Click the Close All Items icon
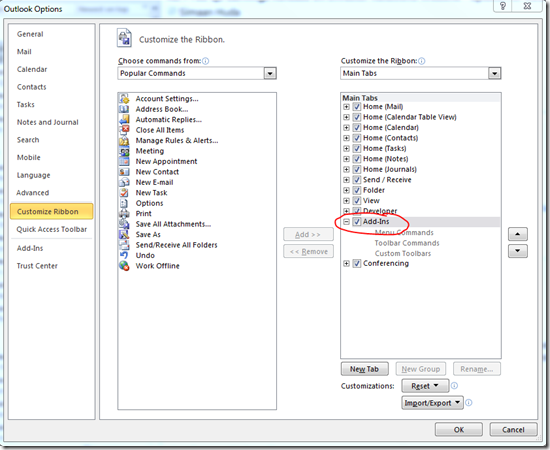 (124, 130)
